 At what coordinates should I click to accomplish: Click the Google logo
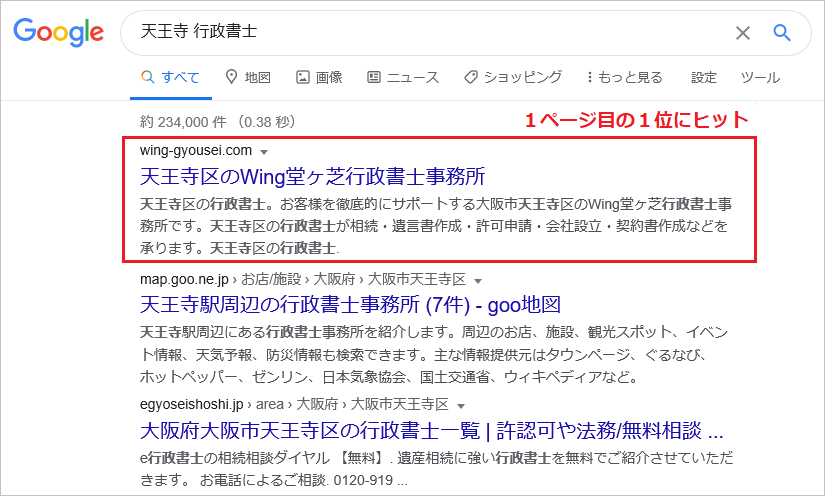(x=58, y=32)
